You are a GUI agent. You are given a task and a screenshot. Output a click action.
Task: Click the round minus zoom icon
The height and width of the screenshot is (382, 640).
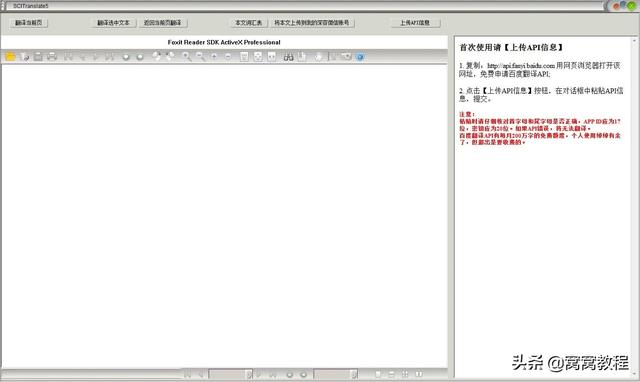point(228,57)
